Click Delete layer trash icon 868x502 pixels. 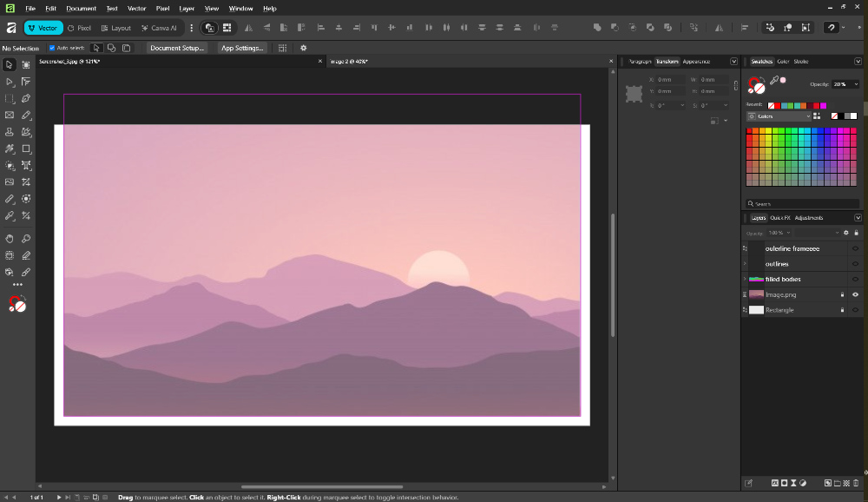pos(857,483)
